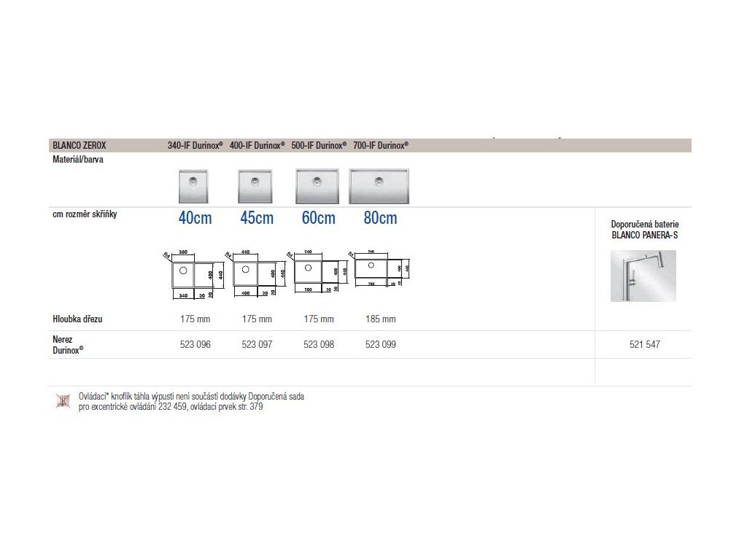Image resolution: width=747 pixels, height=560 pixels.
Task: Select article number 523 096
Action: click(x=196, y=344)
